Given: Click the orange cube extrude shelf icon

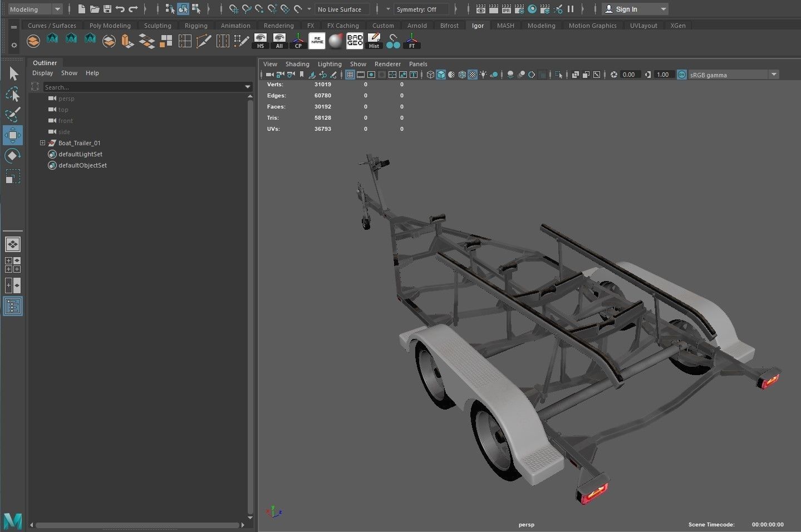Looking at the screenshot, I should click(127, 41).
